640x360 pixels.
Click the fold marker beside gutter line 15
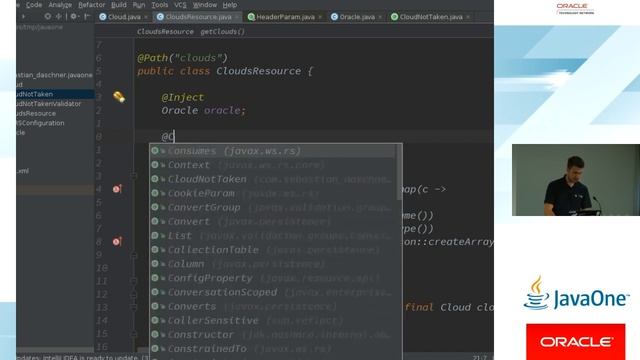pyautogui.click(x=133, y=334)
